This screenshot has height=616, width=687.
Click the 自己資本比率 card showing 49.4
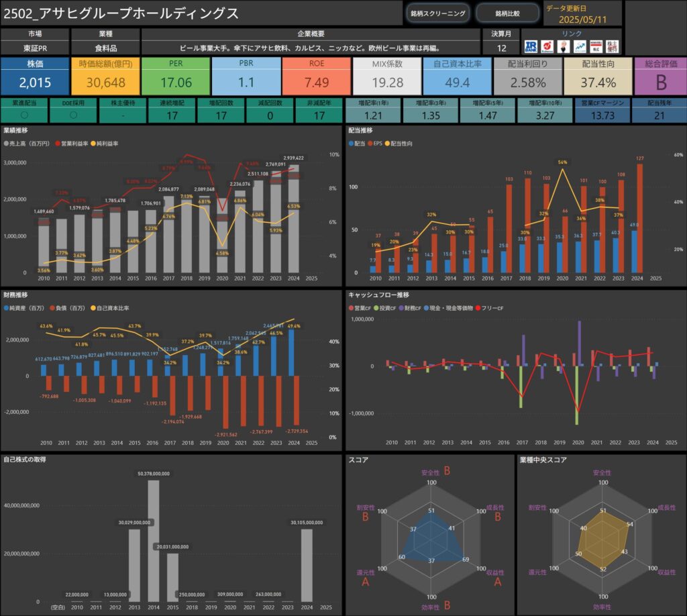pyautogui.click(x=458, y=76)
